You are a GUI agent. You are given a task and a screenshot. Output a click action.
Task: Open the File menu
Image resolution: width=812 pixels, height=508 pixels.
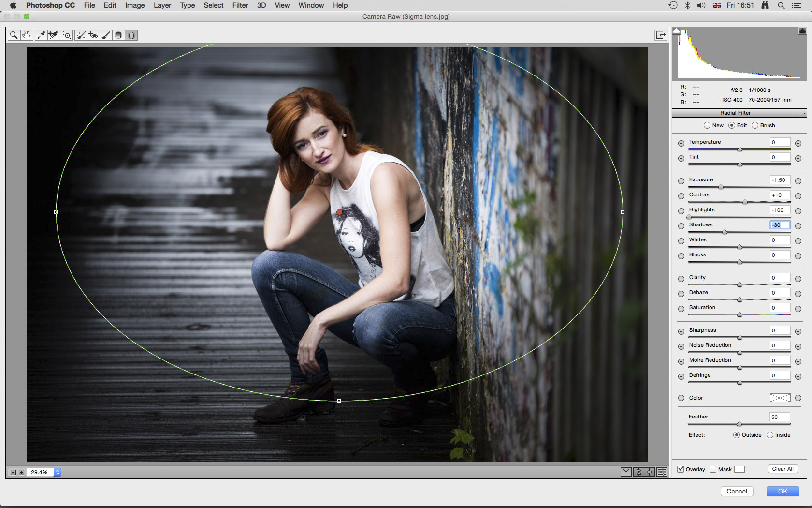click(89, 5)
